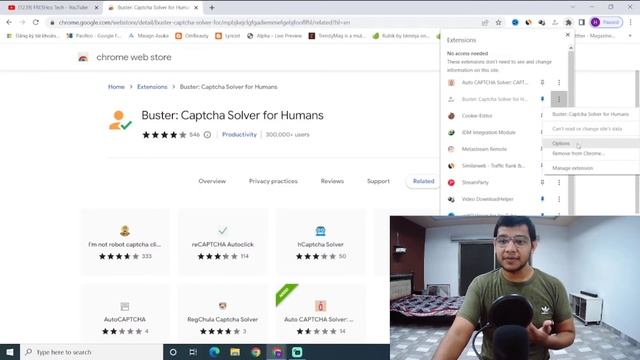The height and width of the screenshot is (360, 640).
Task: Select Manage extension menu entry
Action: coord(591,168)
